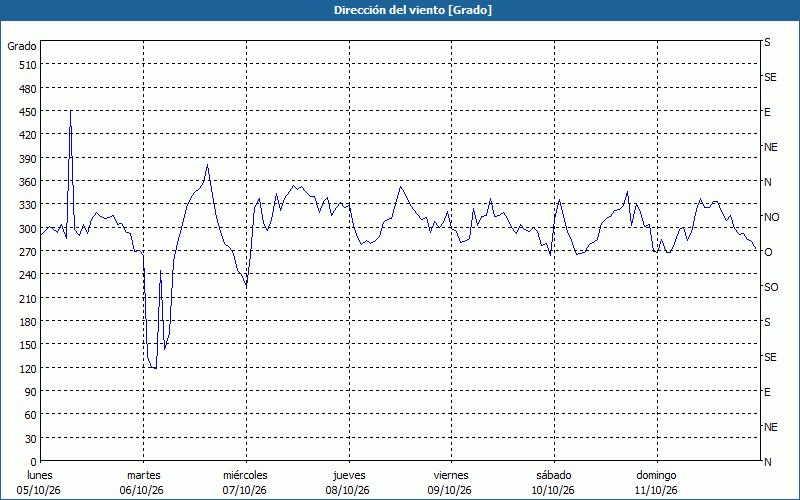This screenshot has width=800, height=500.
Task: Click the 'viernes' day label
Action: coord(451,475)
